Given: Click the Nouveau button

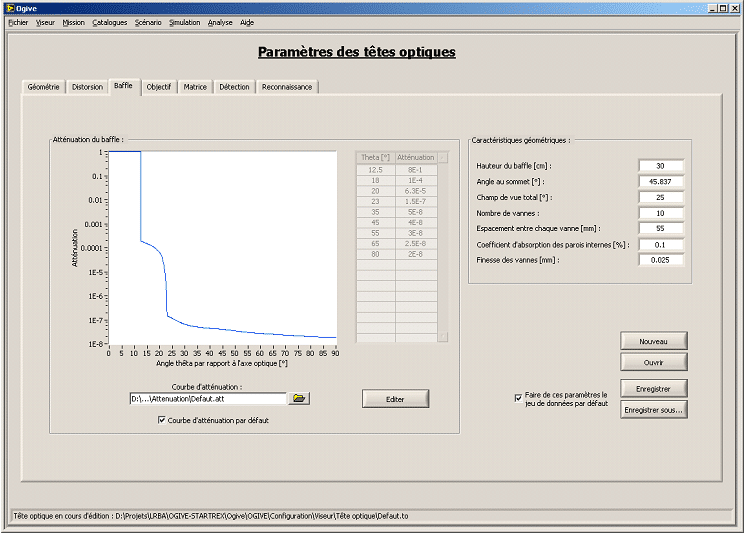Looking at the screenshot, I should tap(653, 341).
